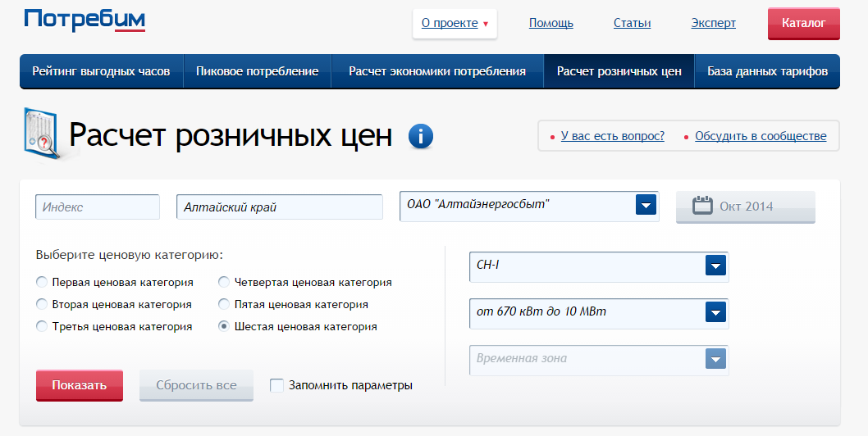The width and height of the screenshot is (868, 436).
Task: Click the Потребим logo
Action: click(x=85, y=20)
